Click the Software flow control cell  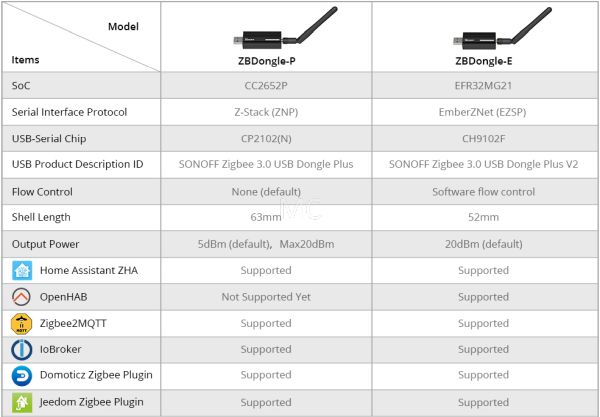(483, 191)
